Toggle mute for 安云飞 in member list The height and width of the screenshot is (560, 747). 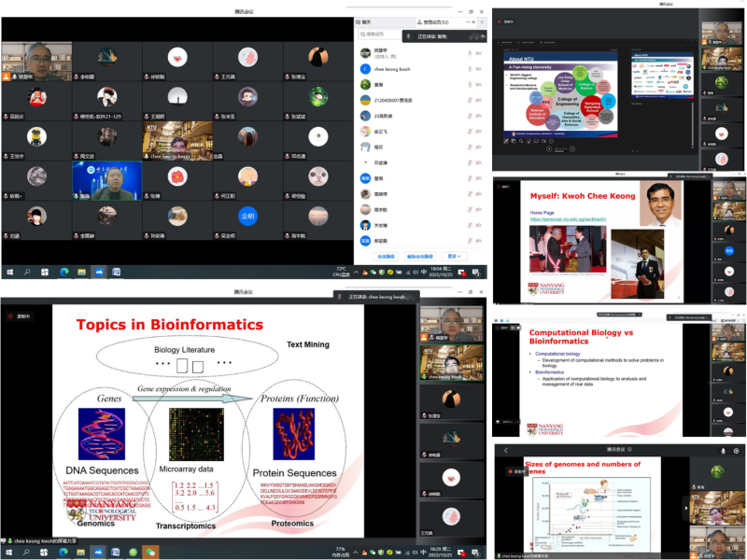pos(470,131)
